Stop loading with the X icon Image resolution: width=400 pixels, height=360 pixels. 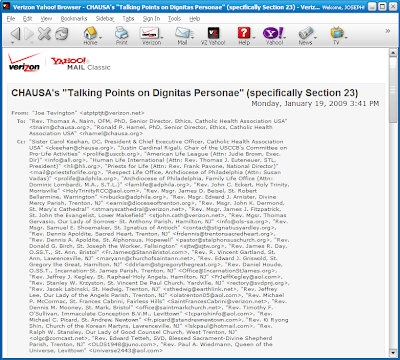pyautogui.click(x=44, y=33)
